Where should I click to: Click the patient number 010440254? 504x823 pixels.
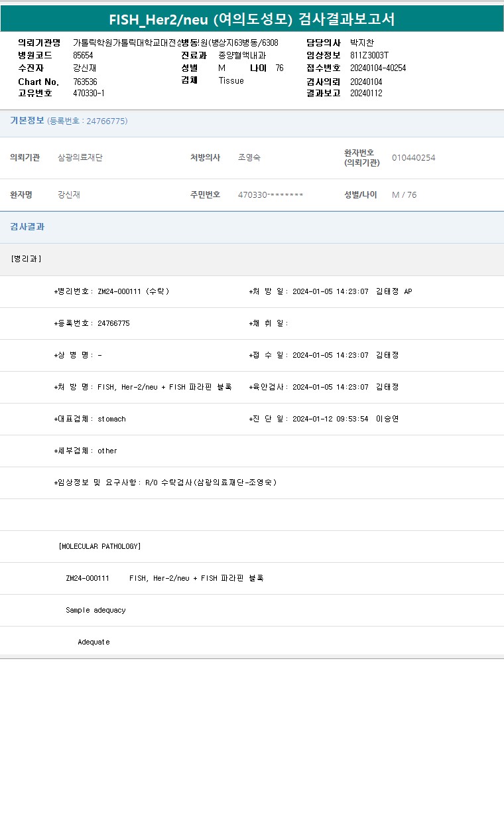tap(413, 158)
